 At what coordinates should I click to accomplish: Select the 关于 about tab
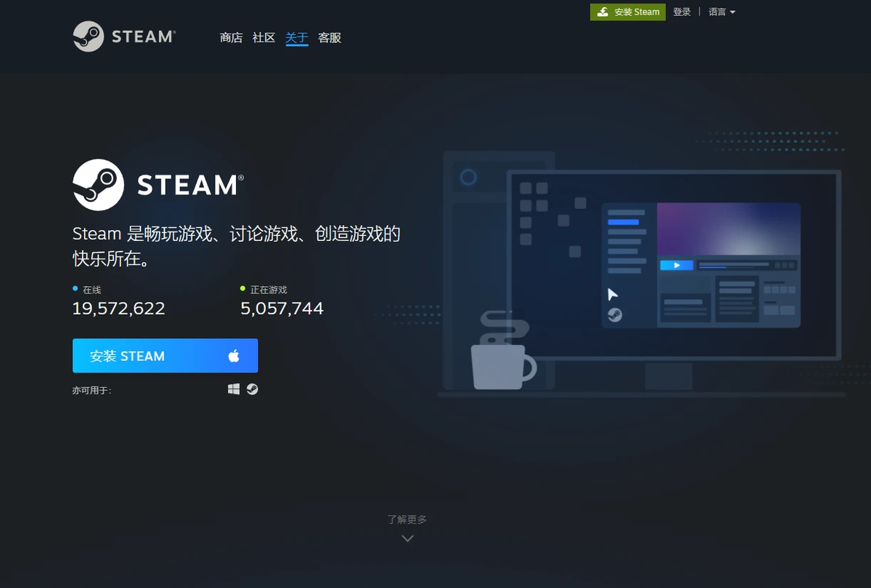tap(297, 38)
